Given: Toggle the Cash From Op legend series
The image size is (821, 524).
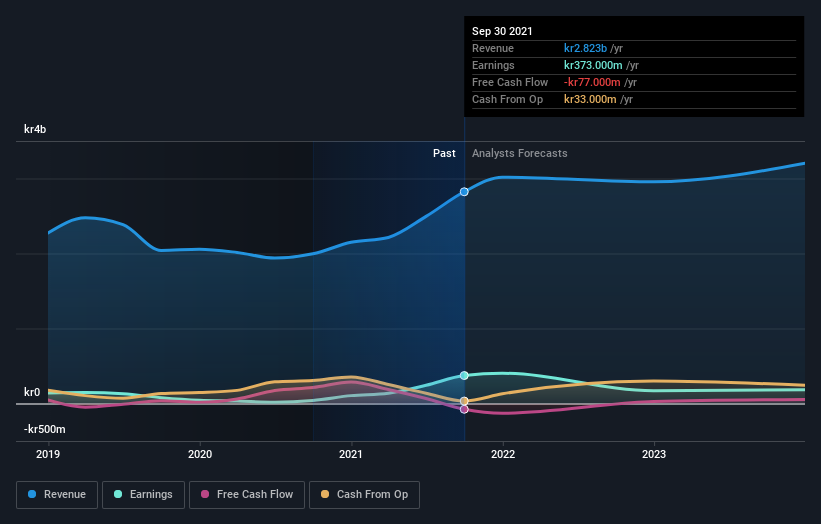Looking at the screenshot, I should point(364,495).
